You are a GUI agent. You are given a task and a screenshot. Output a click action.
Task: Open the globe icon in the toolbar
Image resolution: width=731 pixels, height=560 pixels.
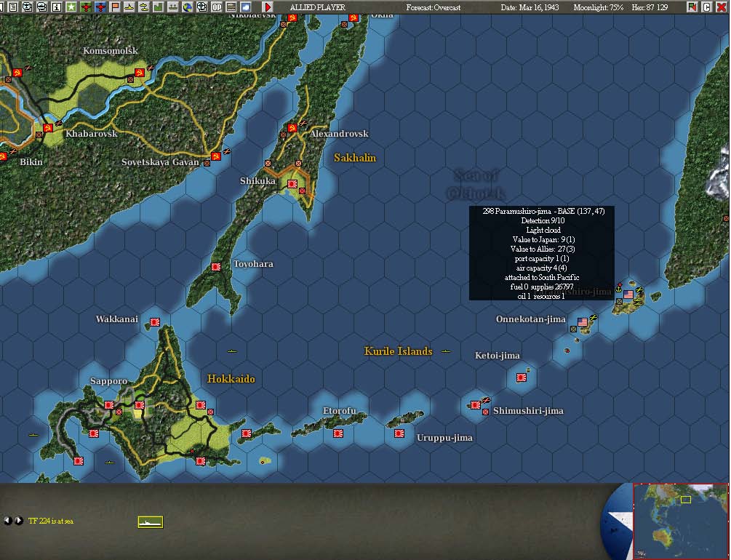188,7
